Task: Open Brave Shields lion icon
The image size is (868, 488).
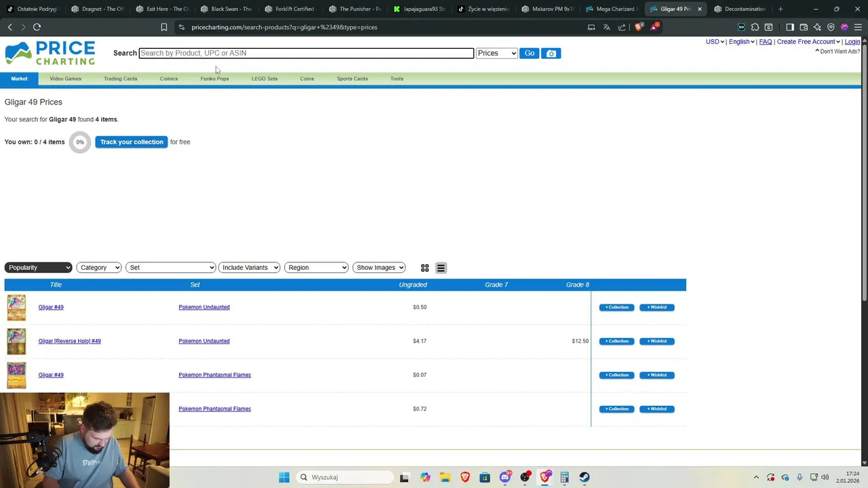Action: pyautogui.click(x=638, y=27)
